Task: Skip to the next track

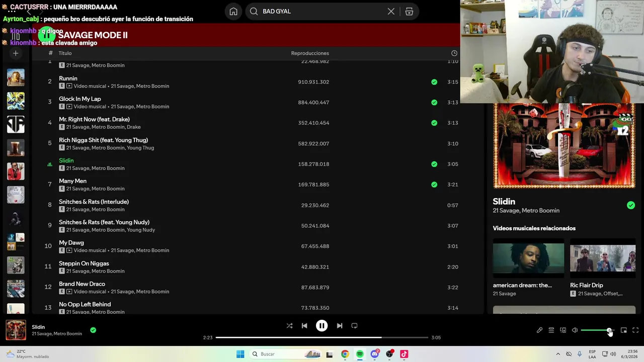Action: click(x=340, y=326)
